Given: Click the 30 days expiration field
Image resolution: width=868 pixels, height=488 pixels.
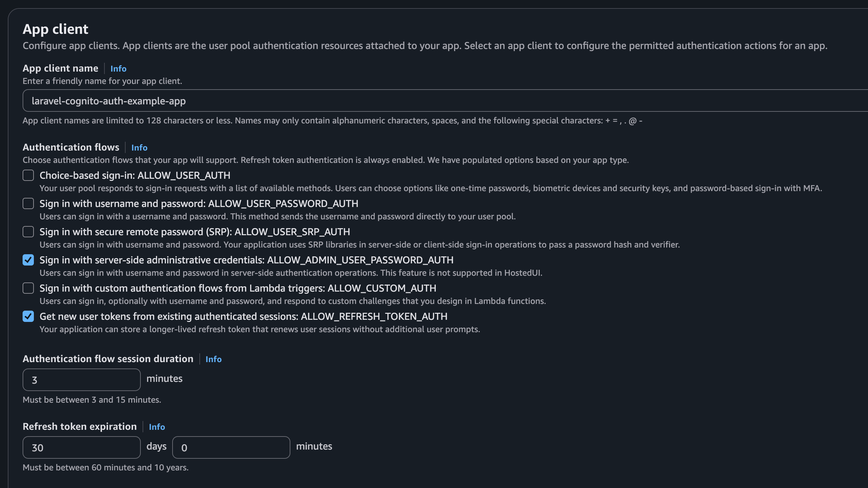Looking at the screenshot, I should [81, 447].
